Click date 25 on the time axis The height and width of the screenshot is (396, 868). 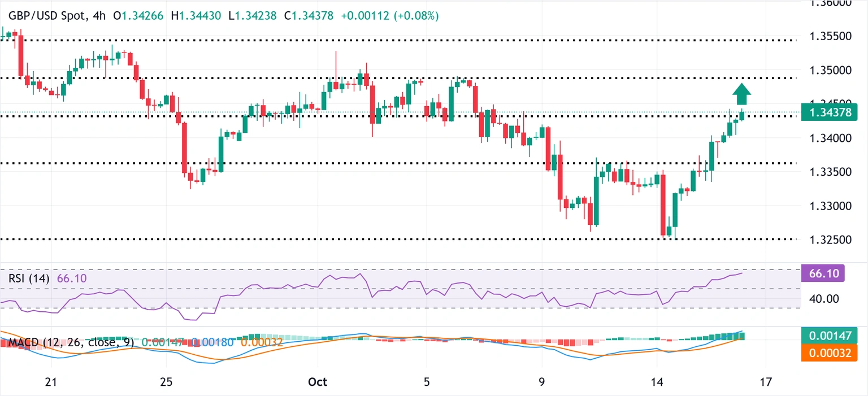(167, 381)
